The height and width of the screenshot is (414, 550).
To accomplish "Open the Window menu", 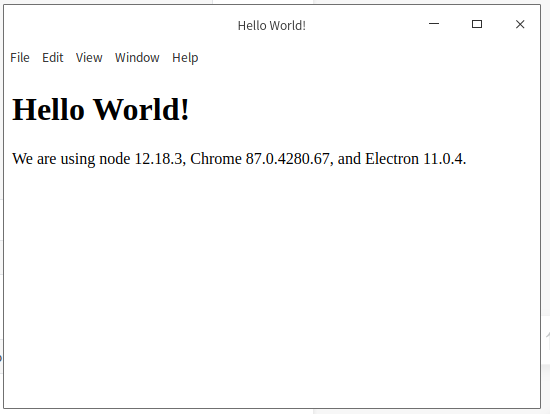I will pos(137,58).
